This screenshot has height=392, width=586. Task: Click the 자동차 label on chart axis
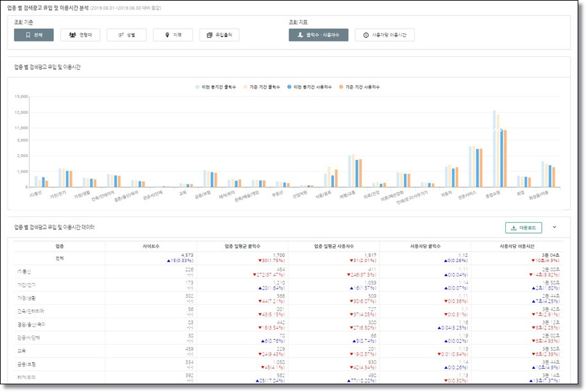tap(446, 193)
